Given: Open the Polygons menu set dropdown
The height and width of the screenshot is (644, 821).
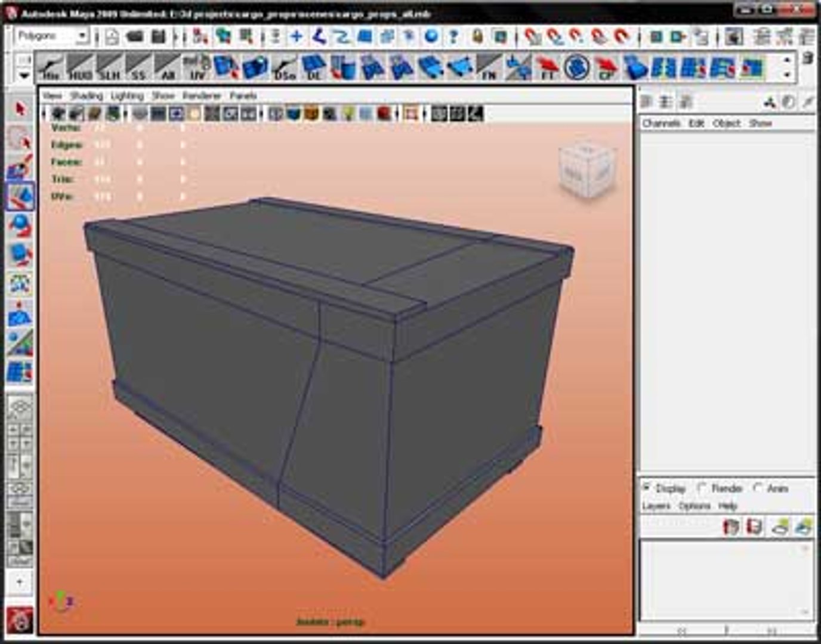Looking at the screenshot, I should tap(52, 36).
